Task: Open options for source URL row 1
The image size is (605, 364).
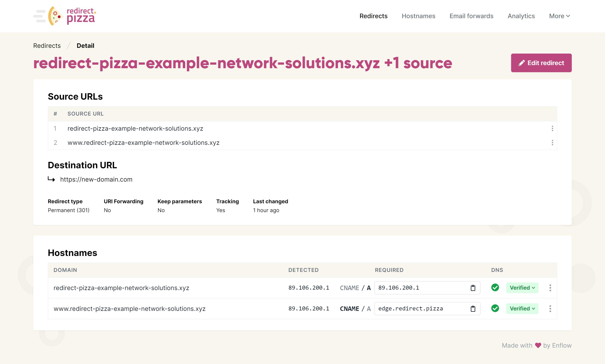Action: pos(552,128)
